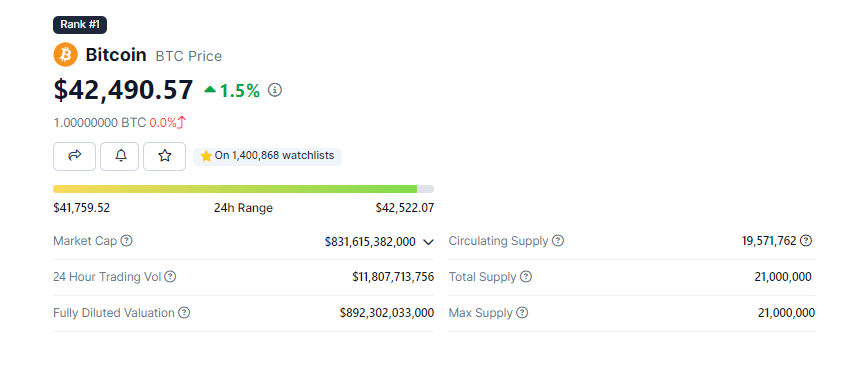Click the 0.0% red percentage
Viewport: 842px width, 373px height.
163,123
